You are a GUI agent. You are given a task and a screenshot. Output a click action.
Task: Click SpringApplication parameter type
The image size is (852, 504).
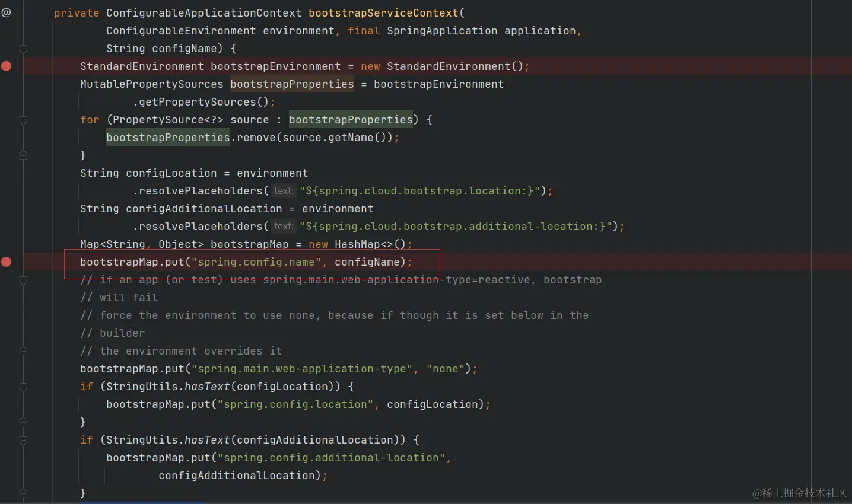point(442,31)
